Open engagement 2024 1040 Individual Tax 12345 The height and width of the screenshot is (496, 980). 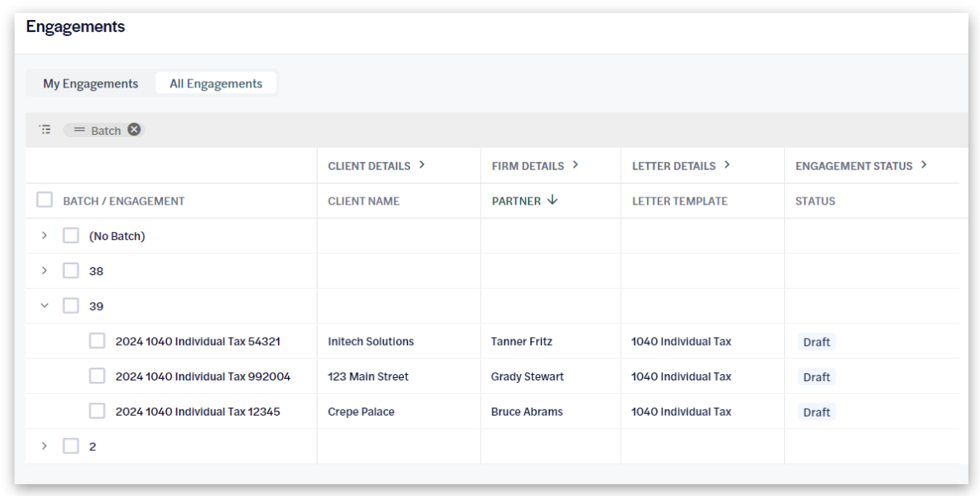[x=197, y=412]
